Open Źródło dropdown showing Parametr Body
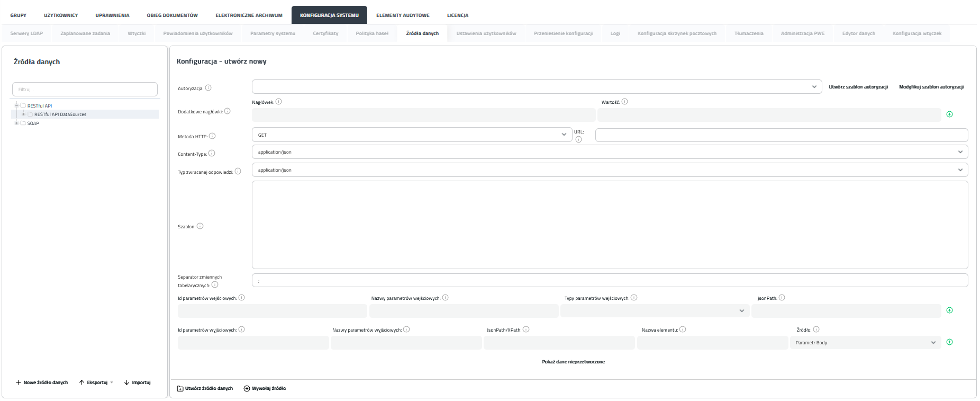This screenshot has height=401, width=980. (865, 343)
